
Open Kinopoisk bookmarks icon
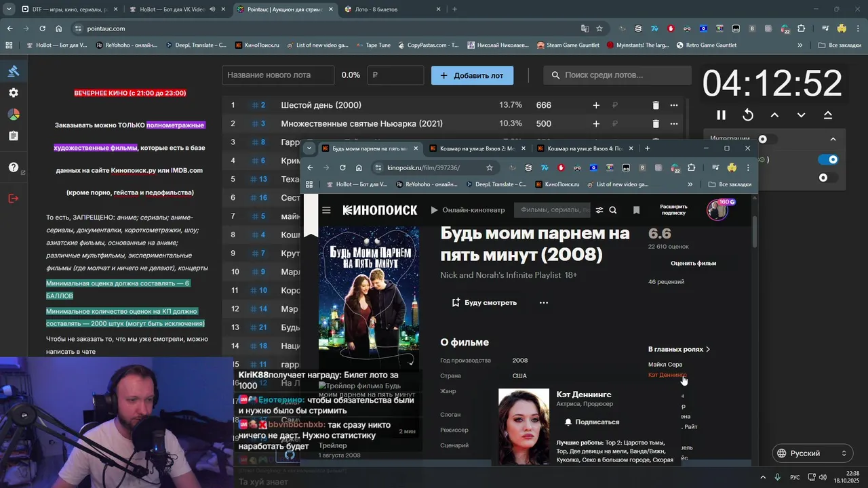[636, 210]
